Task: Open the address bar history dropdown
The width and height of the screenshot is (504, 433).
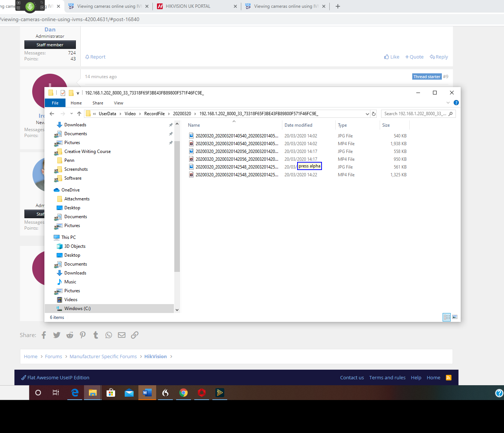Action: tap(367, 114)
